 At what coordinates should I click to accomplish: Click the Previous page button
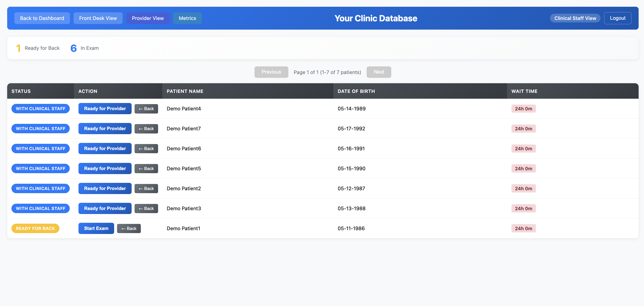pyautogui.click(x=271, y=72)
